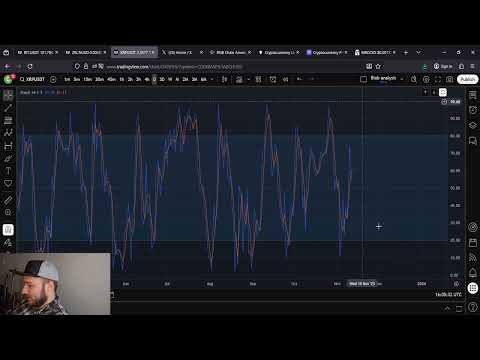This screenshot has width=480, height=360.
Task: Open the Alerts clock panel
Action: coord(473,110)
